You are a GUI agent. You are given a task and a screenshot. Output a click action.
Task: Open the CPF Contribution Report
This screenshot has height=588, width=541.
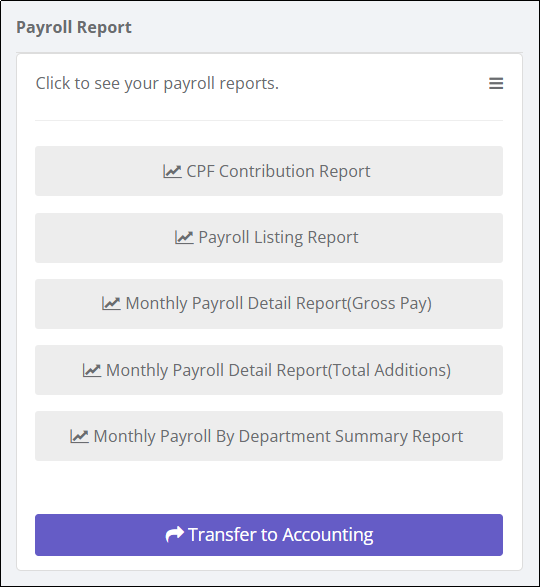pyautogui.click(x=269, y=171)
